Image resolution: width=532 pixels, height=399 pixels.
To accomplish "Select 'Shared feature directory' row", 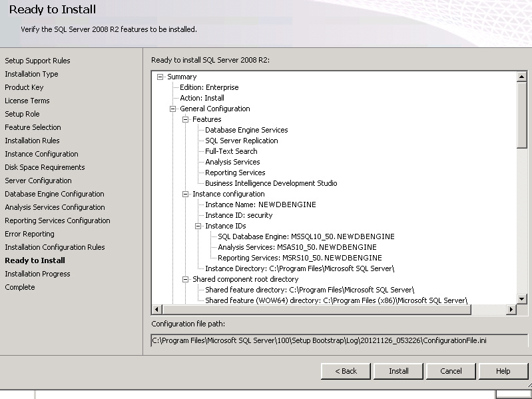I will pyautogui.click(x=310, y=290).
